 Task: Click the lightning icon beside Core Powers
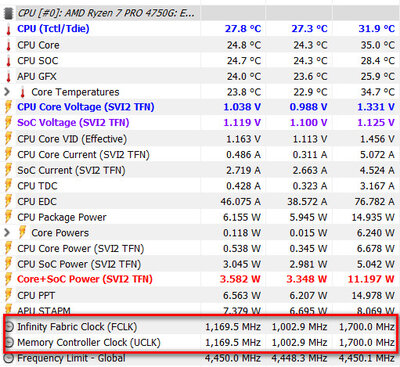(22, 233)
